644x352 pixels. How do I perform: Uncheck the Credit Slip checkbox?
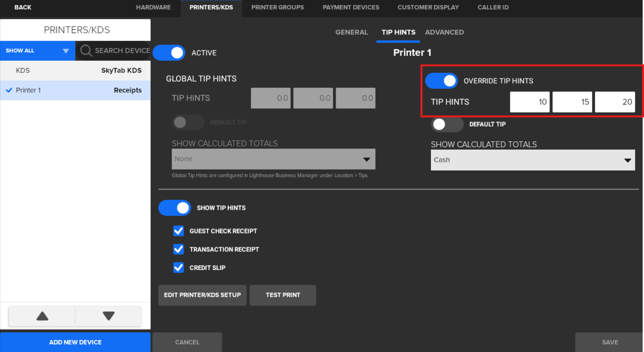[x=178, y=268]
